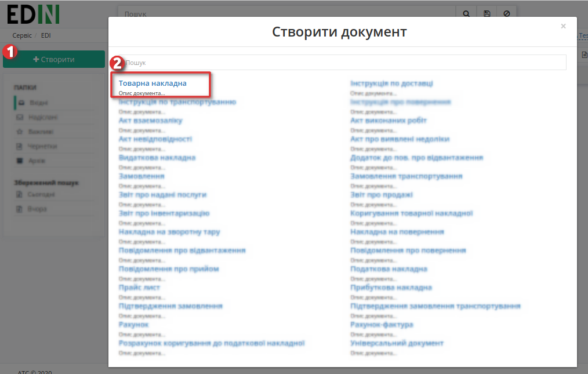Viewport: 588px width, 374px height.
Task: Select Звіт про інвентаризацію
Action: tap(164, 213)
